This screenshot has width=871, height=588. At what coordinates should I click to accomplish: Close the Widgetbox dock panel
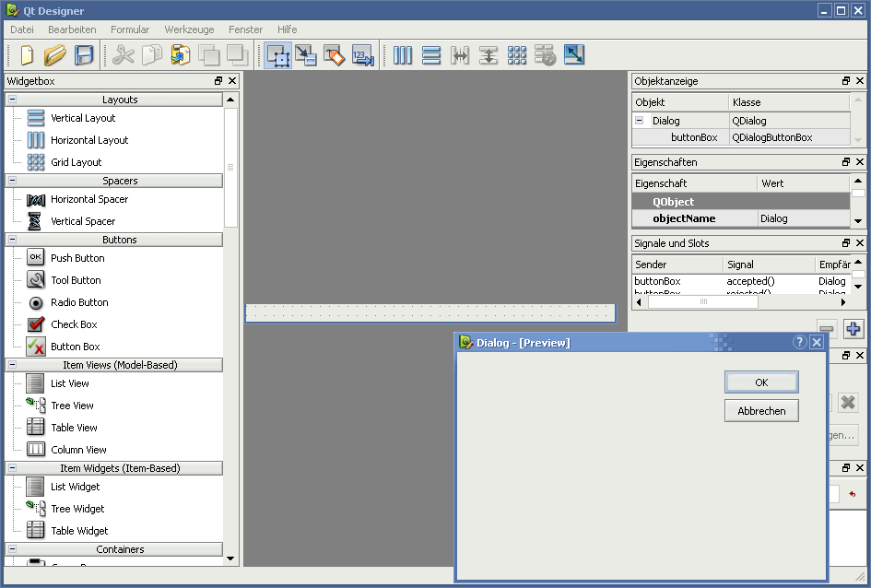[232, 81]
